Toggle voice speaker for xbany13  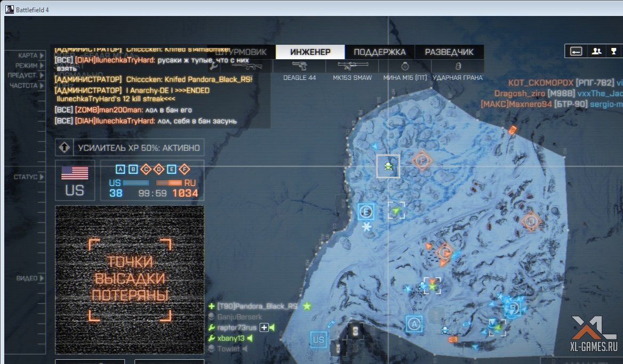[x=250, y=338]
